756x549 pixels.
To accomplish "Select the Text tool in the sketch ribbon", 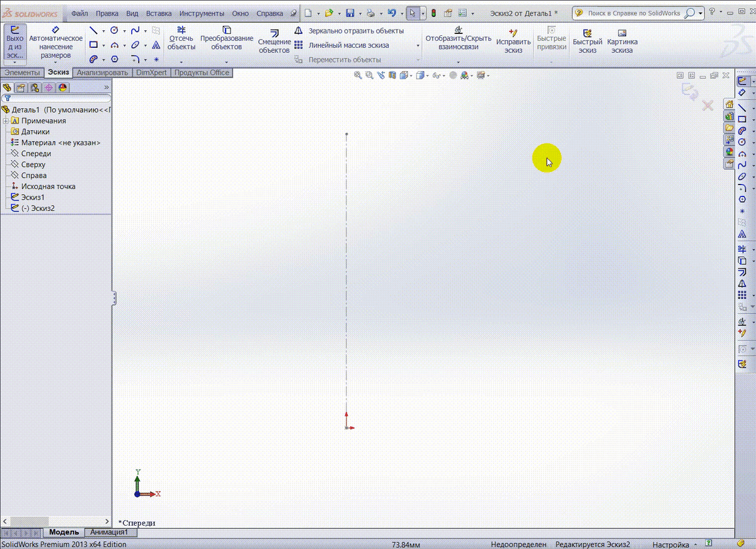I will (x=156, y=45).
